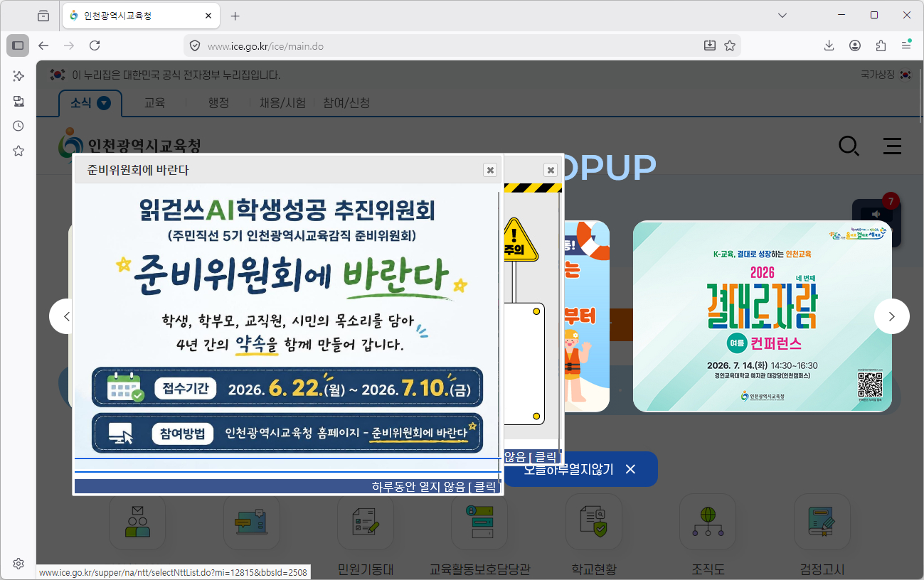Click the site security shield icon
Image resolution: width=924 pixels, height=580 pixels.
click(194, 45)
